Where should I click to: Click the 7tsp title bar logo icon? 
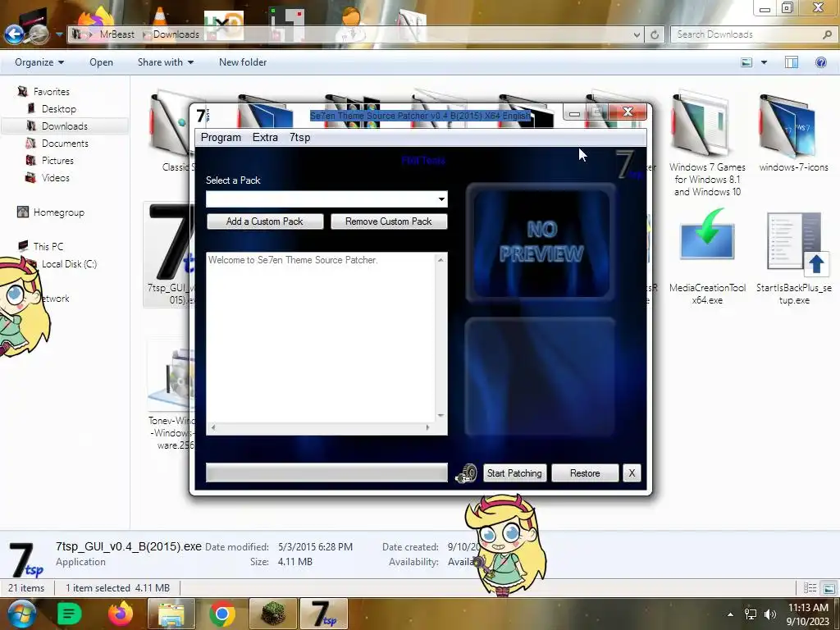pos(203,115)
